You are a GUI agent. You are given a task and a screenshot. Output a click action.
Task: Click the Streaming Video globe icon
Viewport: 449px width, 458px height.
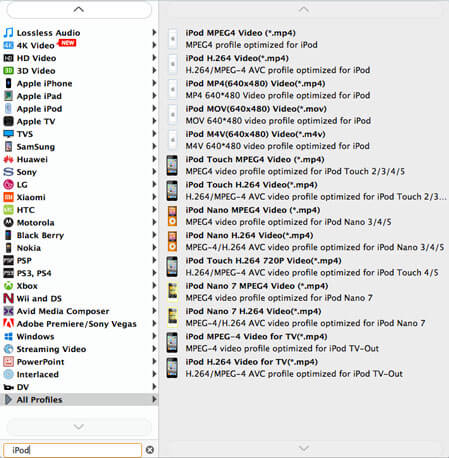click(x=8, y=349)
